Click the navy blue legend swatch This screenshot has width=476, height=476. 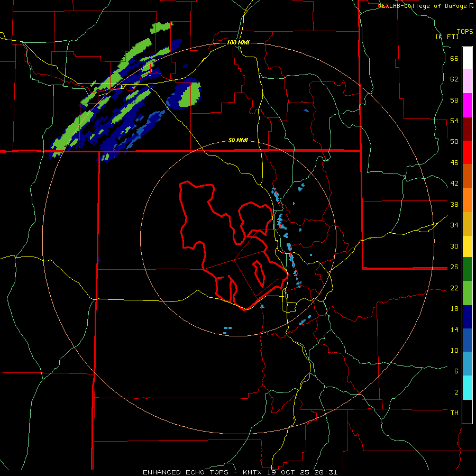click(467, 317)
